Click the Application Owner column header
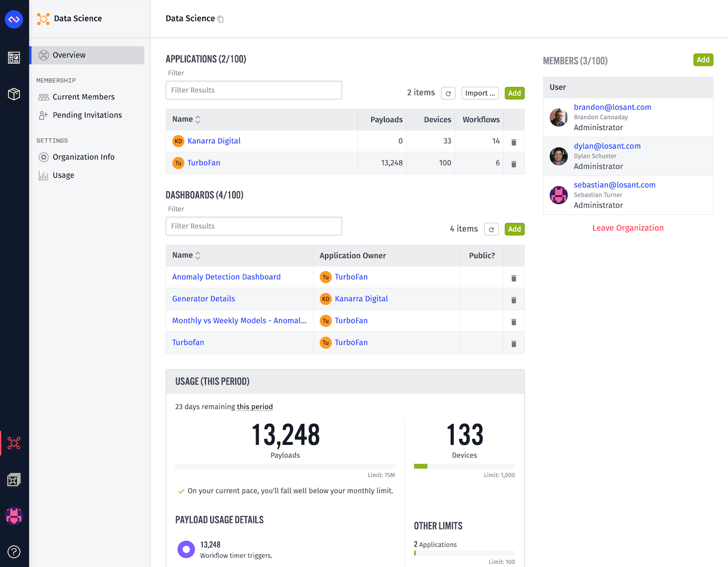The height and width of the screenshot is (567, 728). 353,256
